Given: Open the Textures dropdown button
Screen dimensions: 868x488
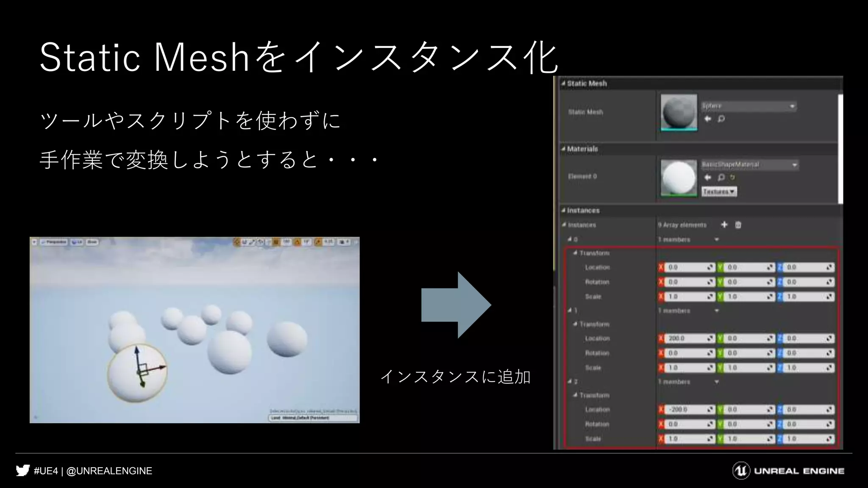Looking at the screenshot, I should (719, 191).
